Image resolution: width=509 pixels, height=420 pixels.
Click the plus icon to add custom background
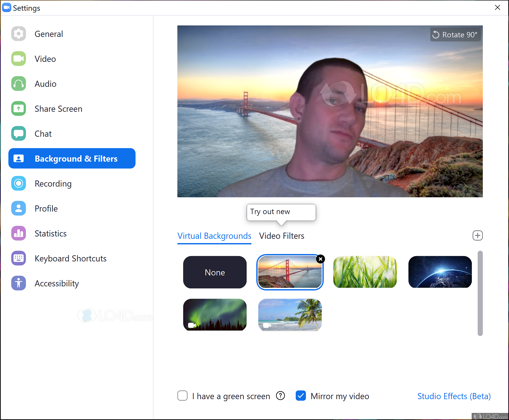(x=478, y=235)
